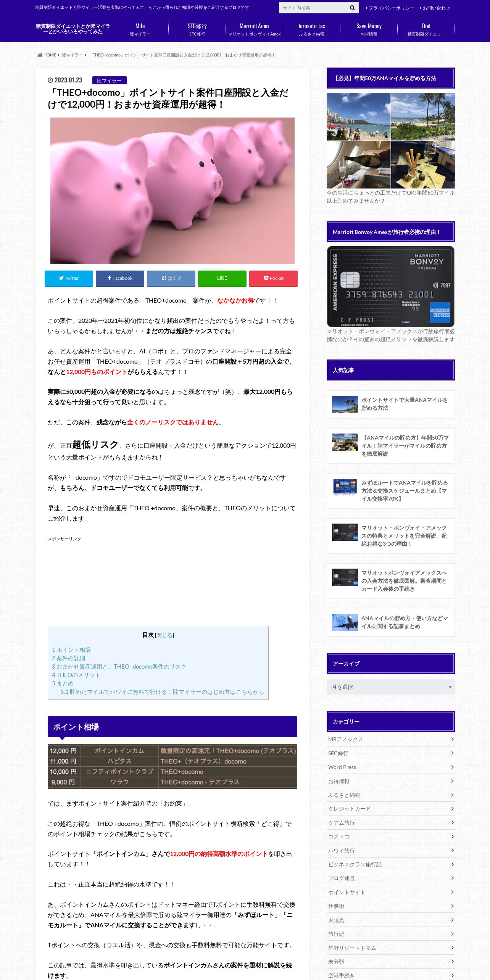
Task: Jump to 5 まとめ section
Action: (x=63, y=683)
